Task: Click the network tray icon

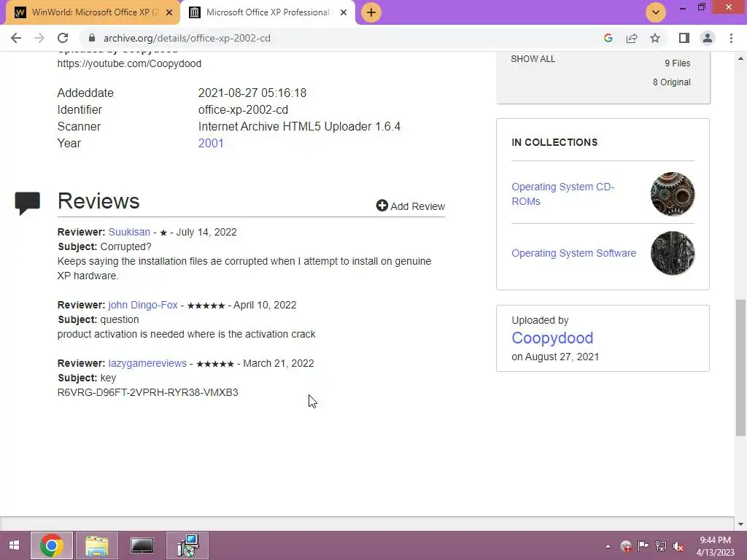Action: (x=661, y=546)
